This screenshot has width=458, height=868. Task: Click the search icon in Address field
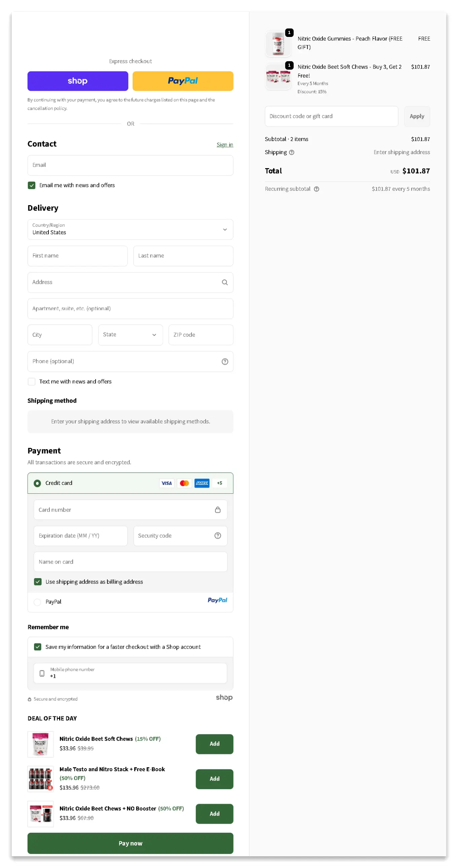tap(224, 282)
